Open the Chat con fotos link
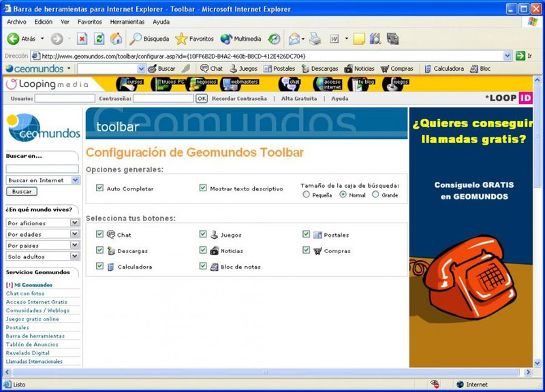 (x=25, y=293)
